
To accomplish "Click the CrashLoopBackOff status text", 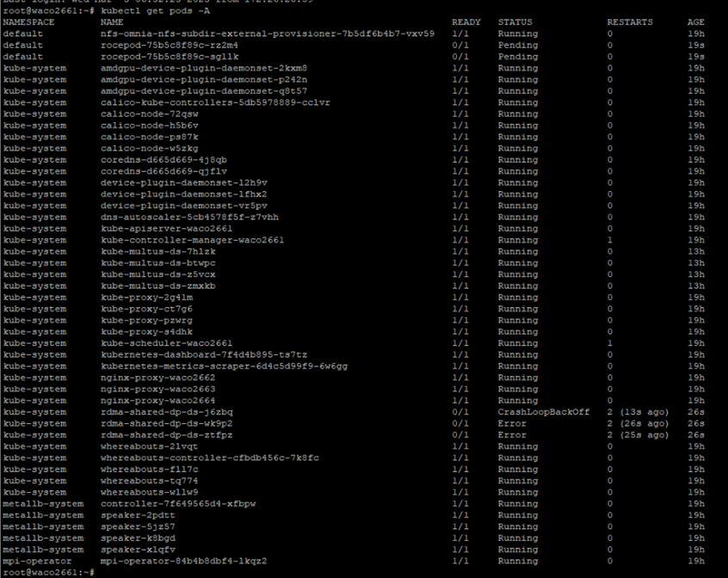I will click(544, 412).
